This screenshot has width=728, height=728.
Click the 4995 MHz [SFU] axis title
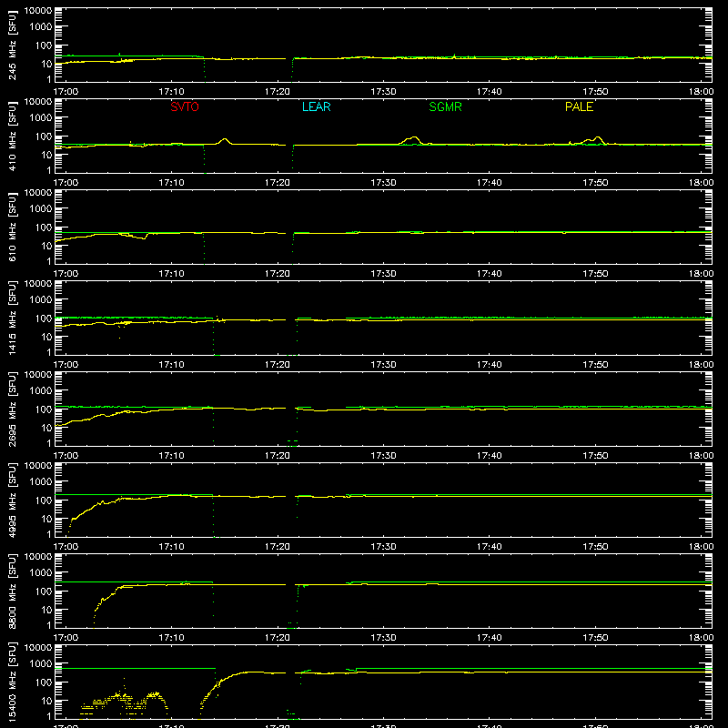[12, 500]
